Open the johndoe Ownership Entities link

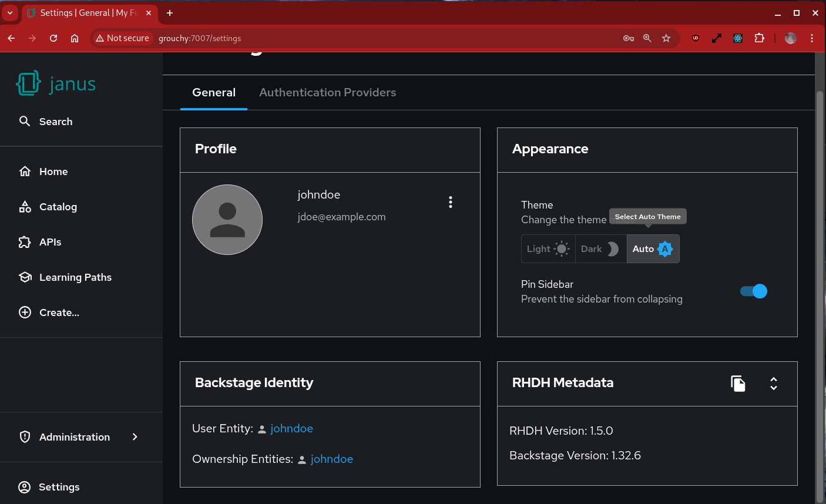[331, 459]
